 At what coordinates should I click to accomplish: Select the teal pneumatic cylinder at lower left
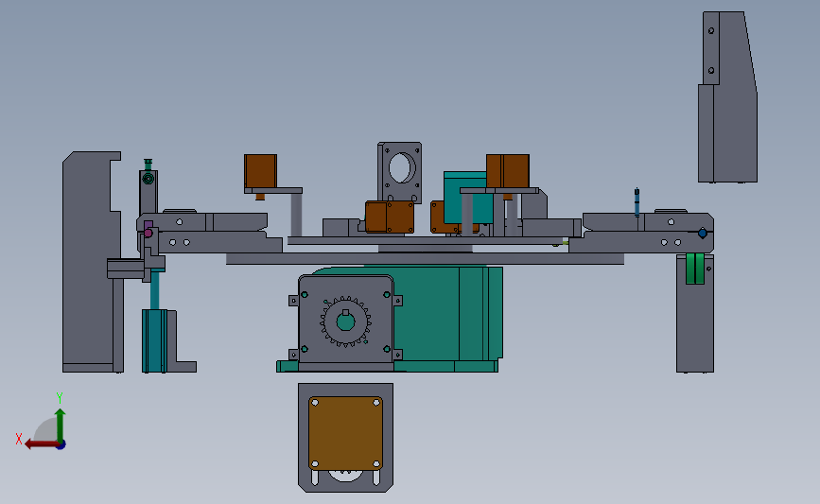tap(154, 340)
